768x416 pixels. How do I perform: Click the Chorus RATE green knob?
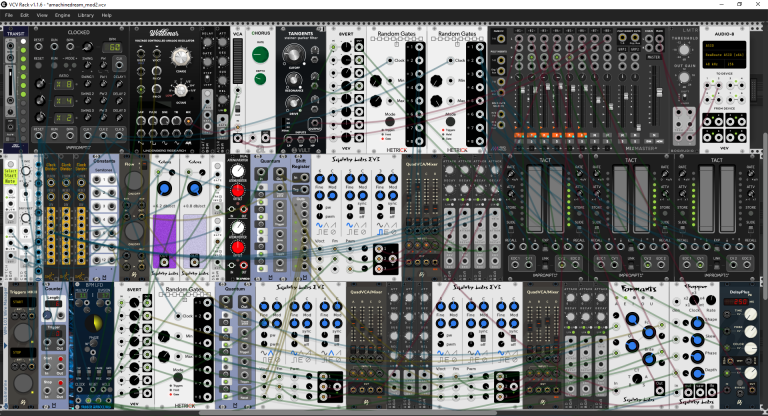click(260, 55)
